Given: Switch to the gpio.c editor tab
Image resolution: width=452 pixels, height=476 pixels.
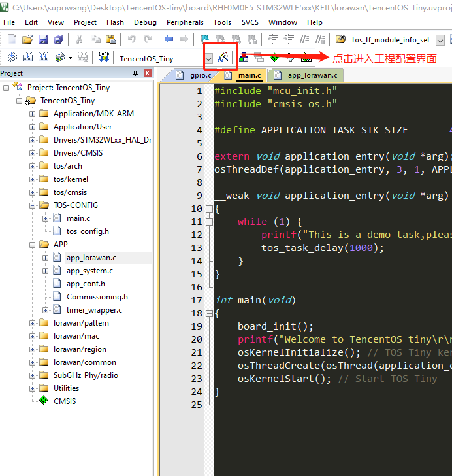Looking at the screenshot, I should coord(195,75).
